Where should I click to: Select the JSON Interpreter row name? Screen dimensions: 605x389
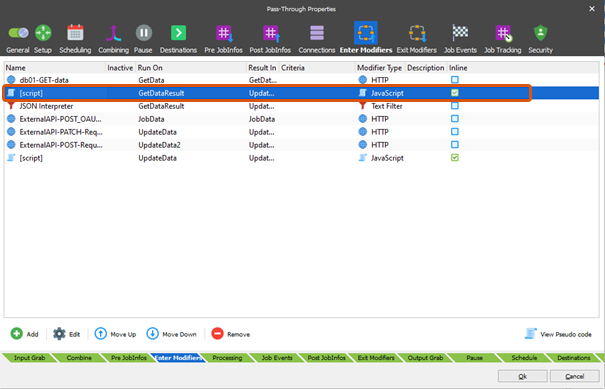(x=46, y=106)
